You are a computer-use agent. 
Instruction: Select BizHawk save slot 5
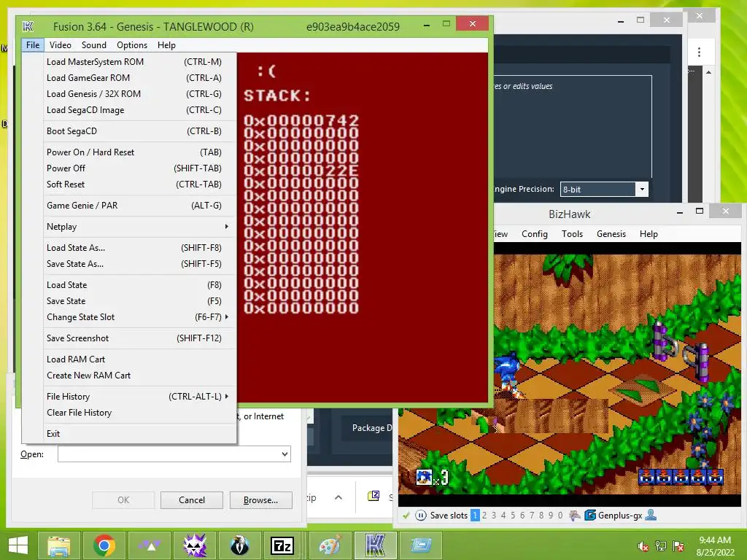click(x=513, y=516)
